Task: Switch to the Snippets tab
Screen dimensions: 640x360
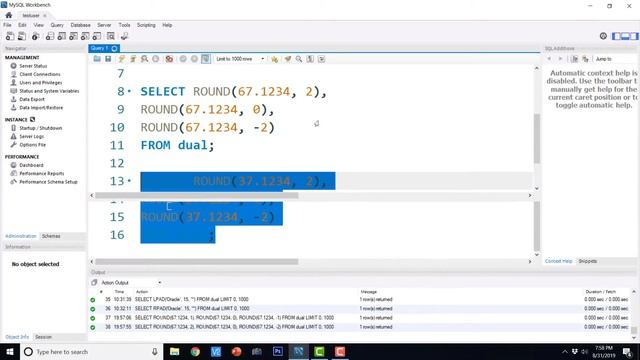Action: 588,261
